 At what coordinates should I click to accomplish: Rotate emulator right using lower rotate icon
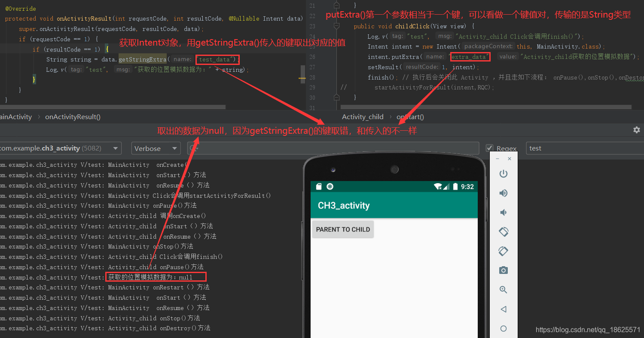pyautogui.click(x=504, y=251)
